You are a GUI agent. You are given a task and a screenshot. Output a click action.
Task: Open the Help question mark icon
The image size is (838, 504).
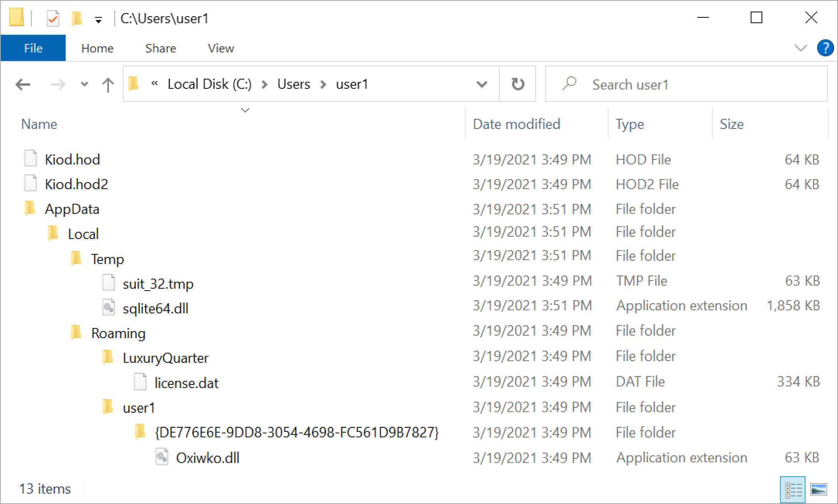(825, 48)
